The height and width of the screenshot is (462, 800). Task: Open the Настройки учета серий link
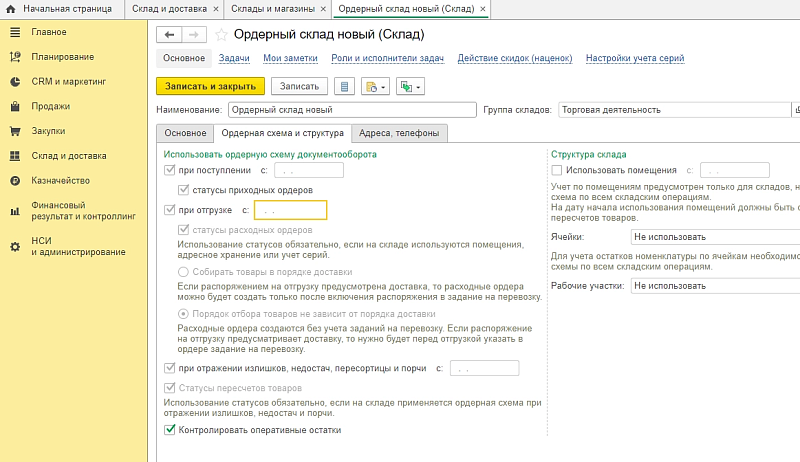634,58
